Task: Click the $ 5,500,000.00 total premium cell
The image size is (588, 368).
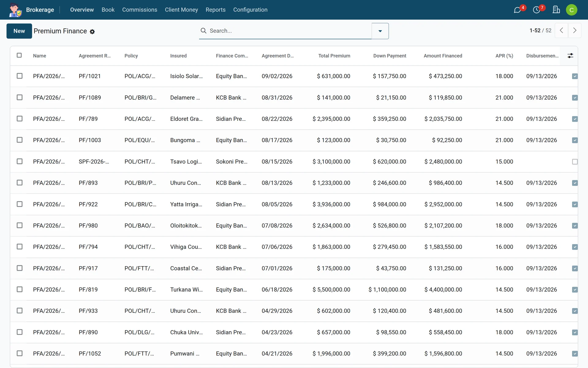Action: coord(331,289)
